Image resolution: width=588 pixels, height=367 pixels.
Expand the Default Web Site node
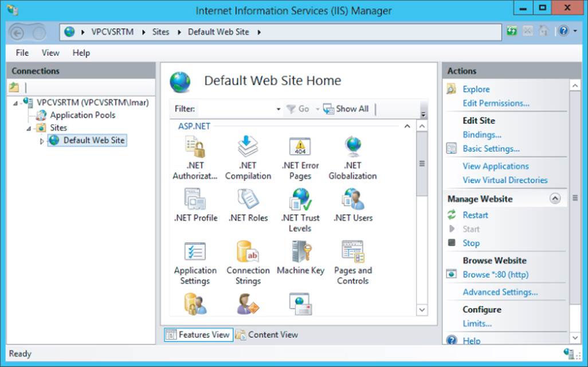coord(42,141)
